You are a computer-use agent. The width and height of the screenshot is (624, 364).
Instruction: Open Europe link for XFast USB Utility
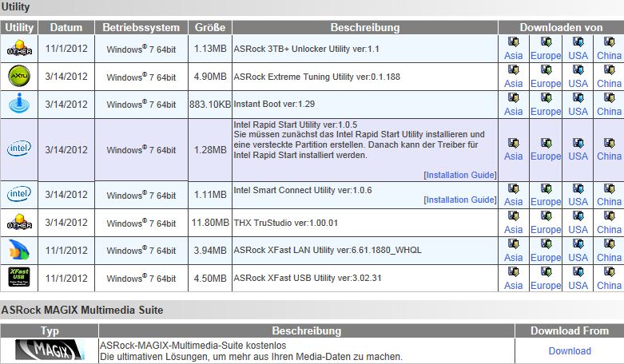546,285
